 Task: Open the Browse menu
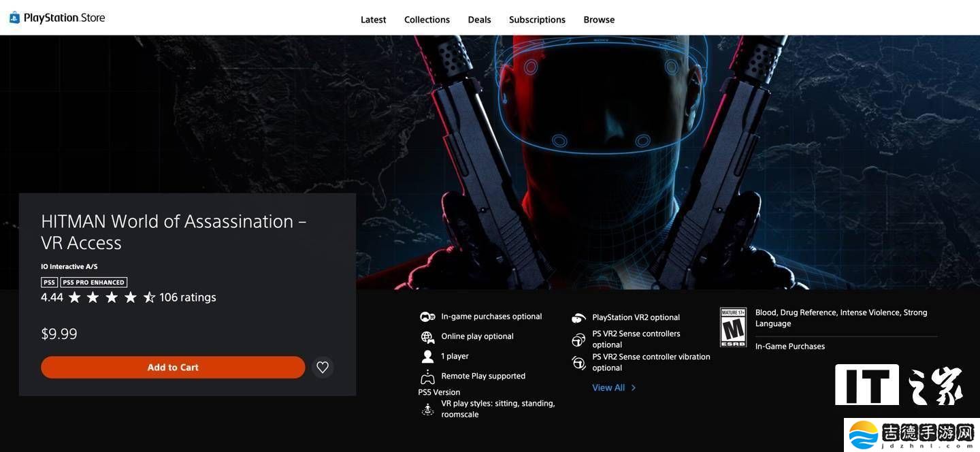click(x=599, y=20)
